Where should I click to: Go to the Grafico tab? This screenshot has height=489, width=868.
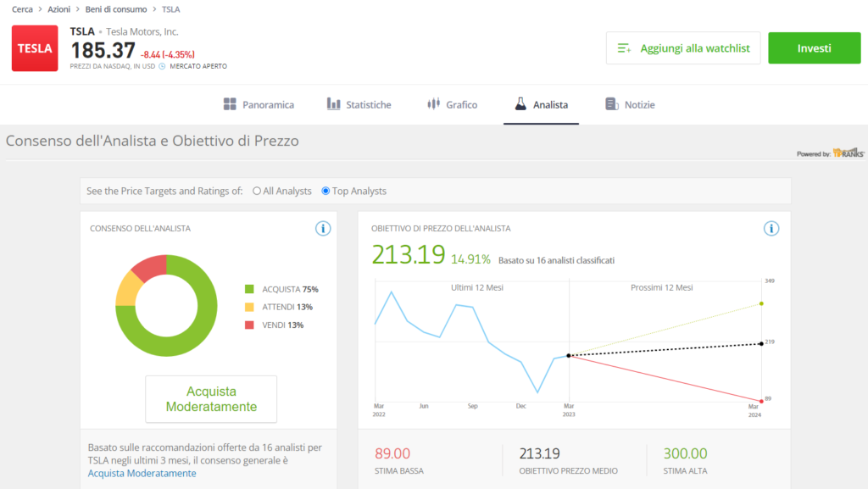(453, 104)
